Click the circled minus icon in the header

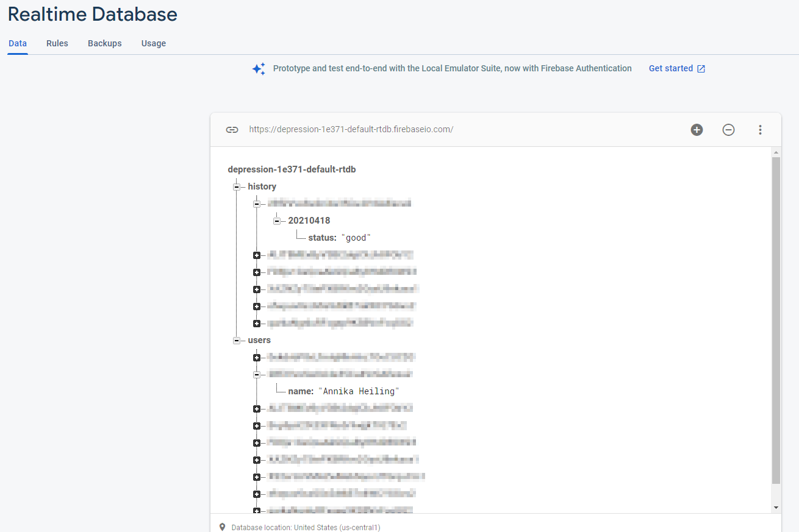pos(728,130)
